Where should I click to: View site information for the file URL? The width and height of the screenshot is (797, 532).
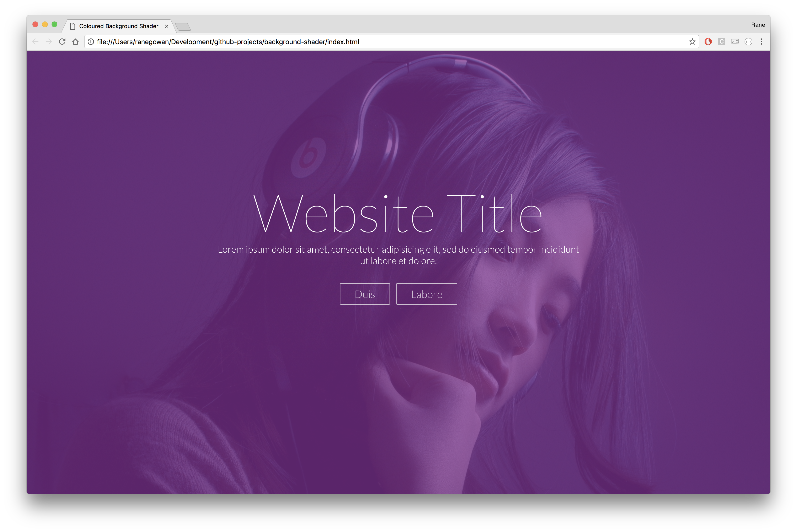pos(91,42)
